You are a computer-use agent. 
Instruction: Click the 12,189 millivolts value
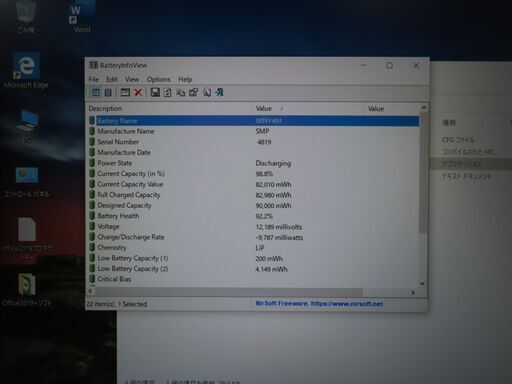click(x=279, y=227)
